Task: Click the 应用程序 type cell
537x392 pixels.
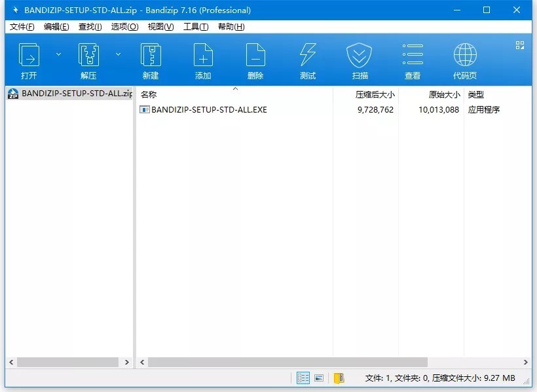Action: click(x=484, y=110)
